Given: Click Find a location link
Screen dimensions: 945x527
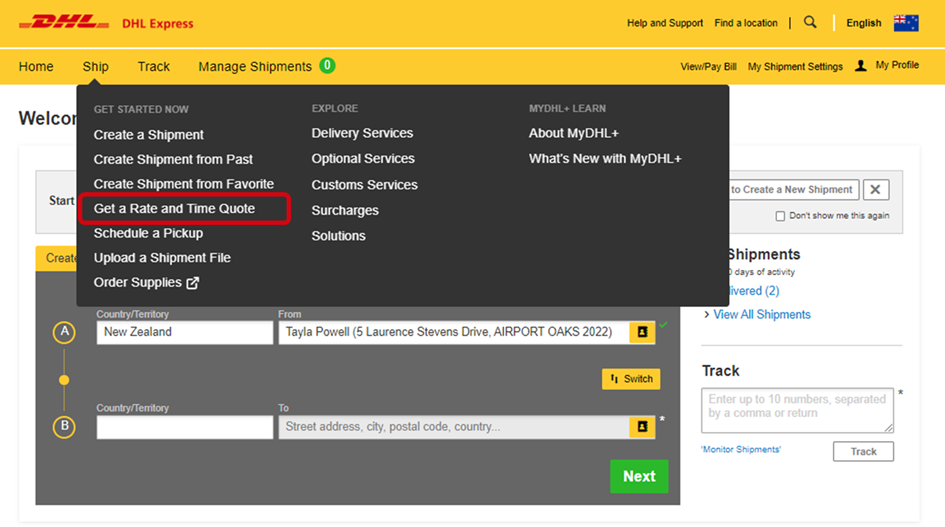Looking at the screenshot, I should click(x=746, y=23).
